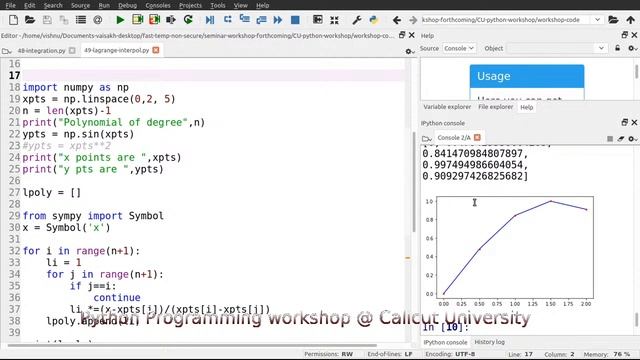Image resolution: width=640 pixels, height=360 pixels.
Task: Undock the Editor pane
Action: click(402, 35)
